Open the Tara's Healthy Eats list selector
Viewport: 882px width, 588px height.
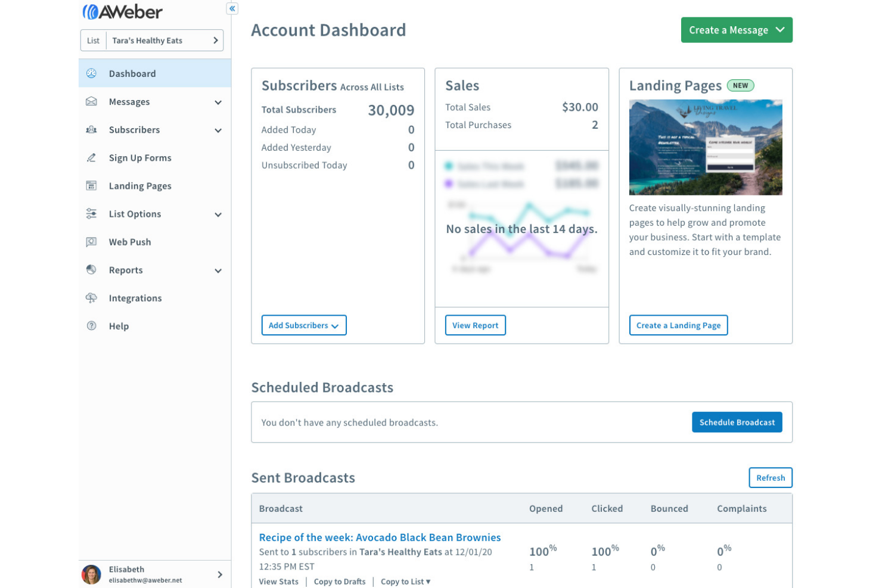point(152,40)
